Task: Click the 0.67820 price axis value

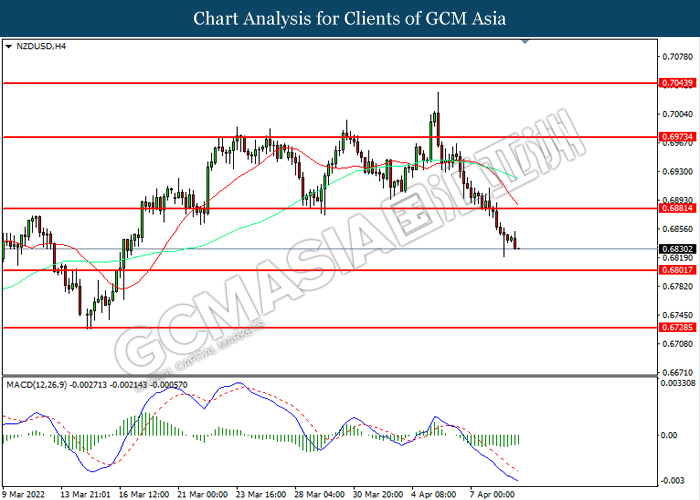Action: click(x=677, y=286)
